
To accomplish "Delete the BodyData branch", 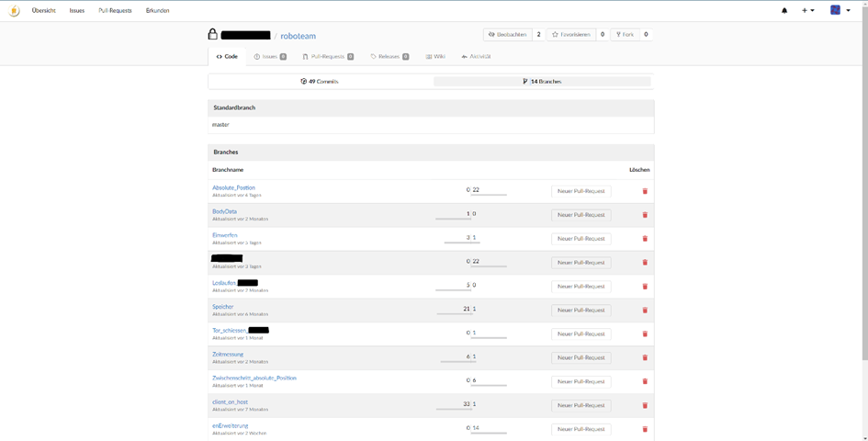I will (x=645, y=215).
